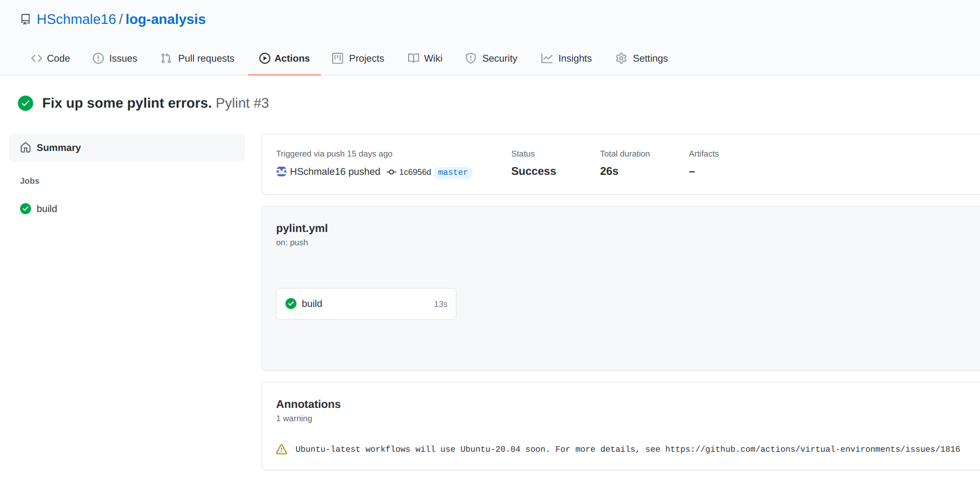980x495 pixels.
Task: Click the Success status value
Action: [x=534, y=171]
